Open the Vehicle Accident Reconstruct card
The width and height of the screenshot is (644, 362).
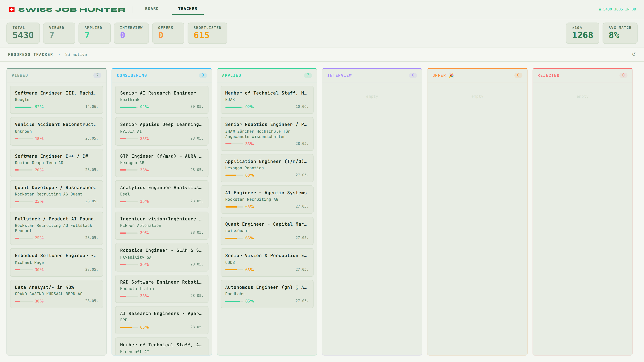coord(57,131)
